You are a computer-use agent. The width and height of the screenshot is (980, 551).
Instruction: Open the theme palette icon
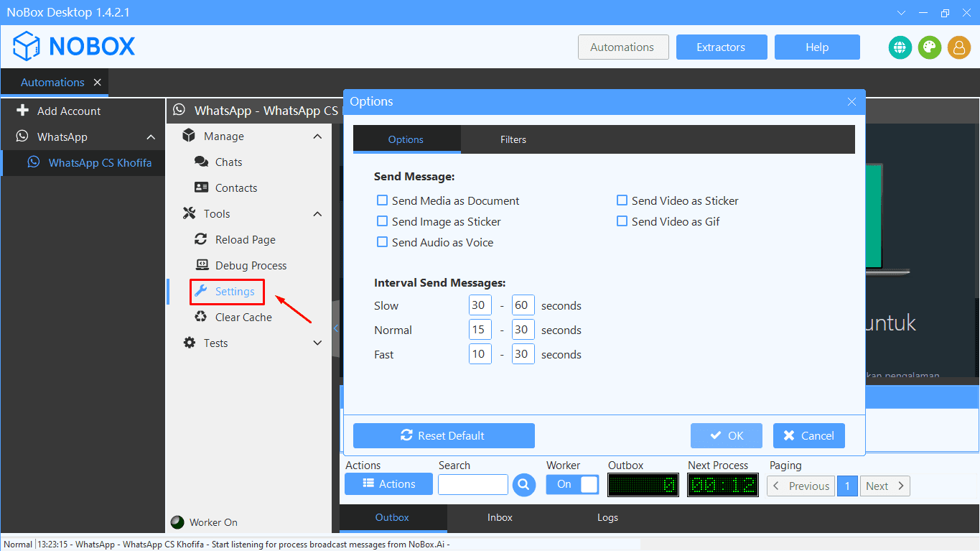tap(929, 47)
